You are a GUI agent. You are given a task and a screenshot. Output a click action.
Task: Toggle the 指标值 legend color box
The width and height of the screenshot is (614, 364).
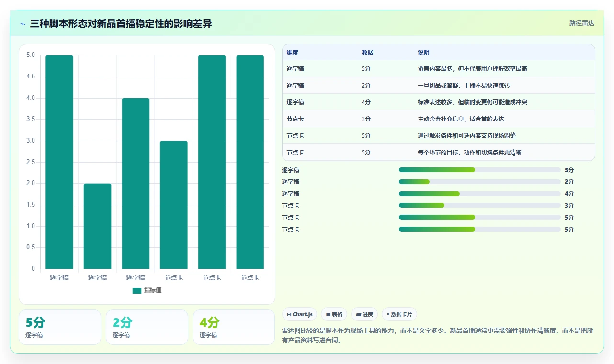[x=137, y=290]
